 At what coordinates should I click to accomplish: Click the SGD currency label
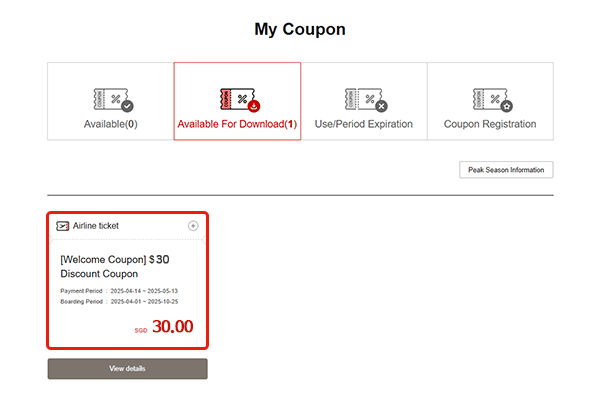click(x=140, y=331)
